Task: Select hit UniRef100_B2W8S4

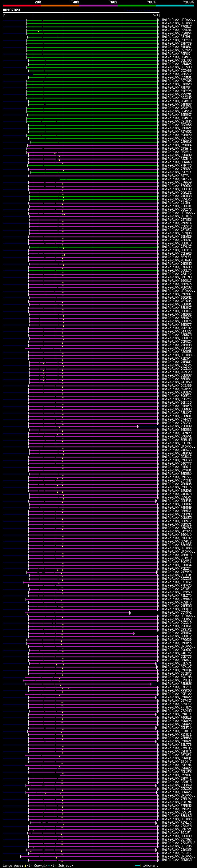Action: click(x=176, y=565)
